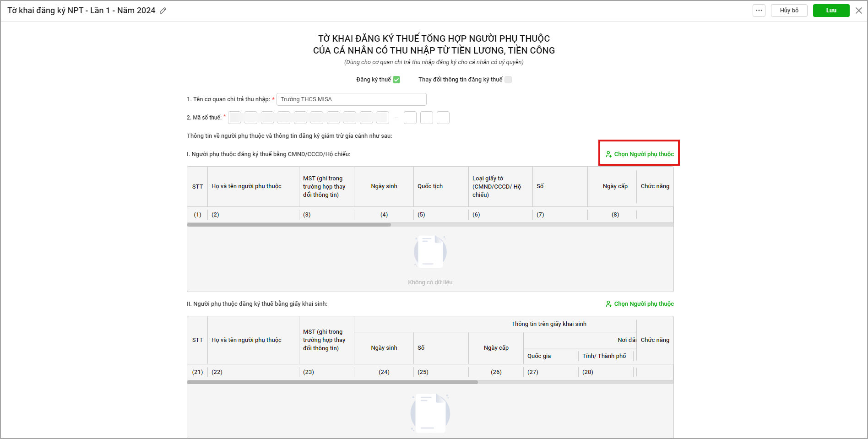This screenshot has width=868, height=439.
Task: Toggle the Đăng ký thuế checkbox
Action: (x=396, y=80)
